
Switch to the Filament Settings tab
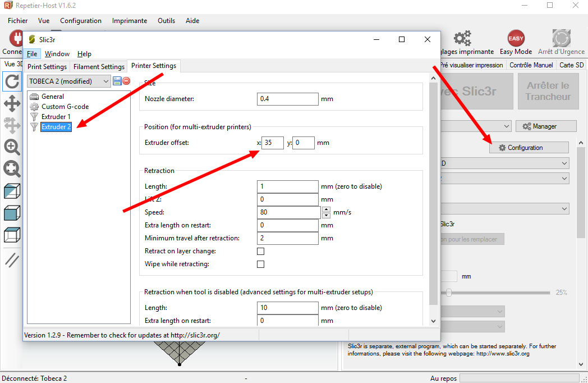tap(99, 67)
